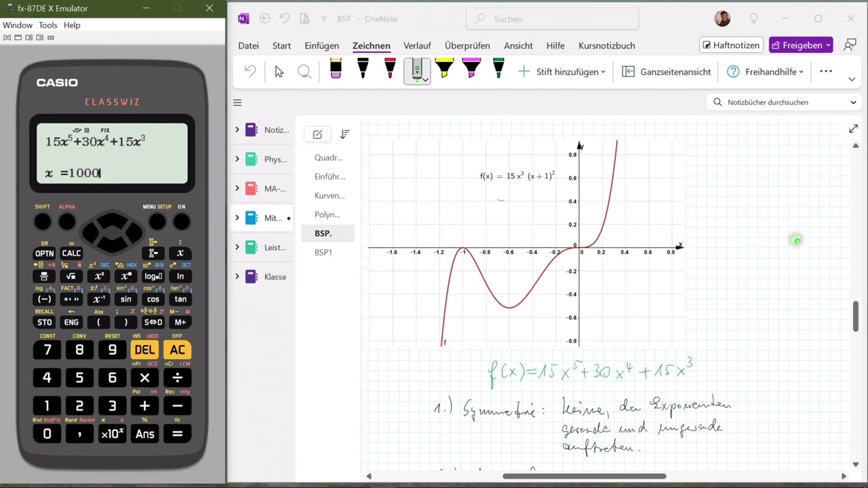Click the Freigeben share button
The image size is (868, 488).
pos(801,45)
